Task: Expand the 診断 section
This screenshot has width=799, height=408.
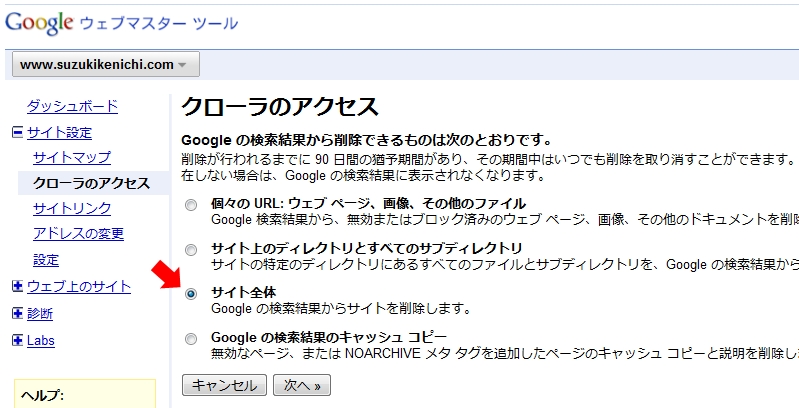Action: [x=17, y=313]
